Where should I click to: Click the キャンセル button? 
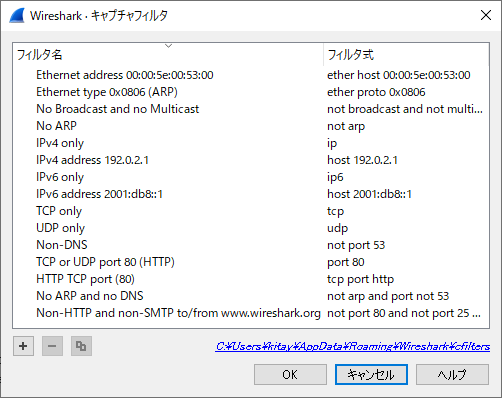[x=371, y=375]
